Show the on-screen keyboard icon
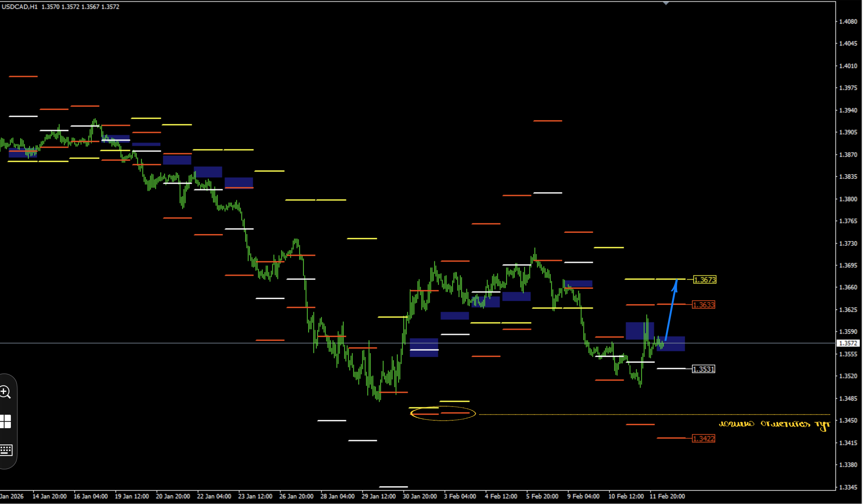This screenshot has width=863, height=504. tap(6, 450)
